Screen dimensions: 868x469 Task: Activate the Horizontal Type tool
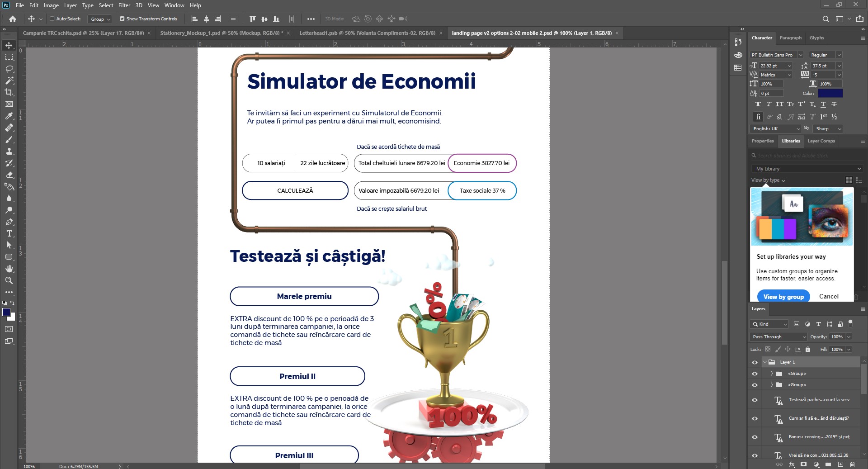[9, 233]
